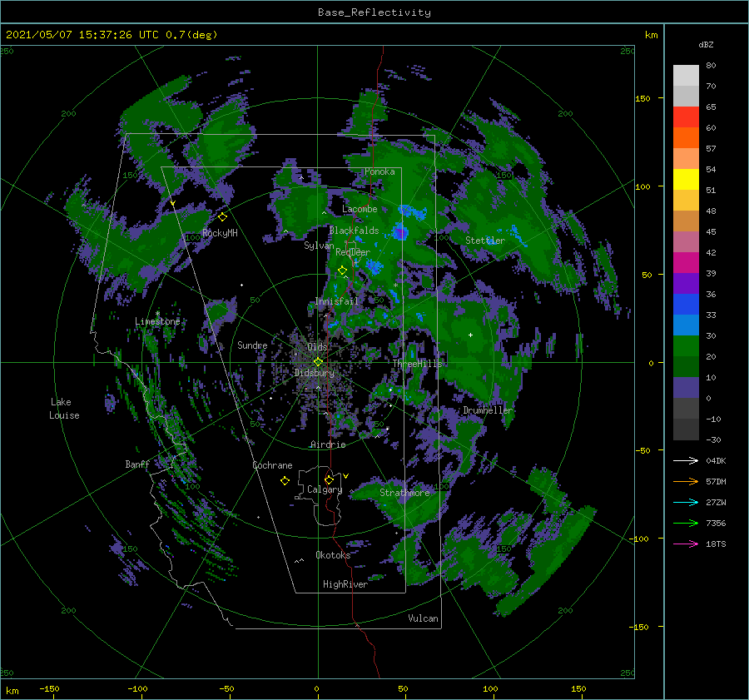
Task: Click the asterisk marker above Limestone label
Action: 157,314
